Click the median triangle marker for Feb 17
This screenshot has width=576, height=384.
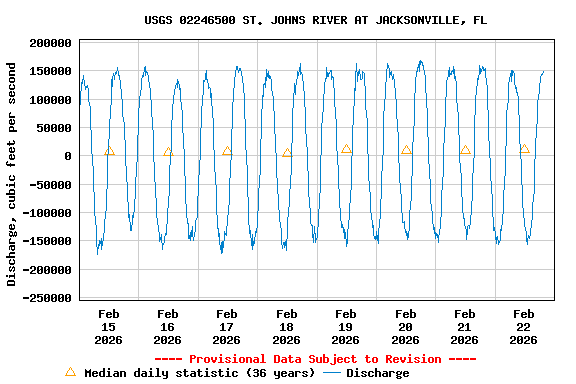click(227, 151)
